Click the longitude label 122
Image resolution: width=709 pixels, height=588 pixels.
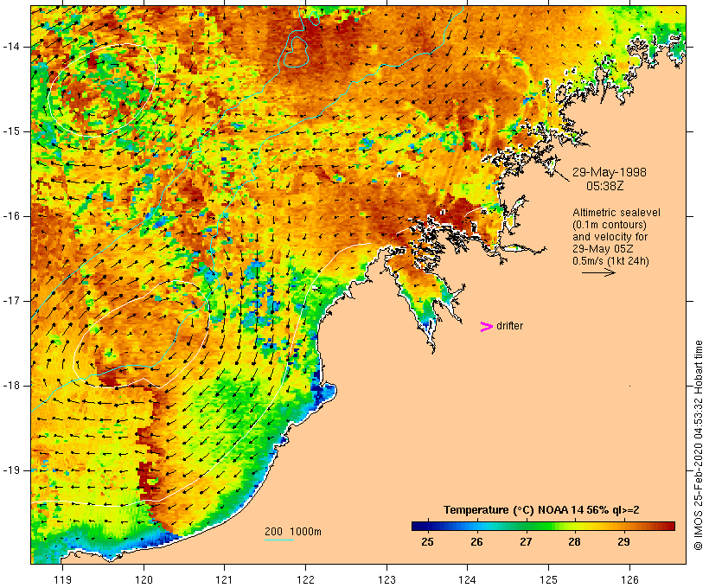click(x=306, y=579)
